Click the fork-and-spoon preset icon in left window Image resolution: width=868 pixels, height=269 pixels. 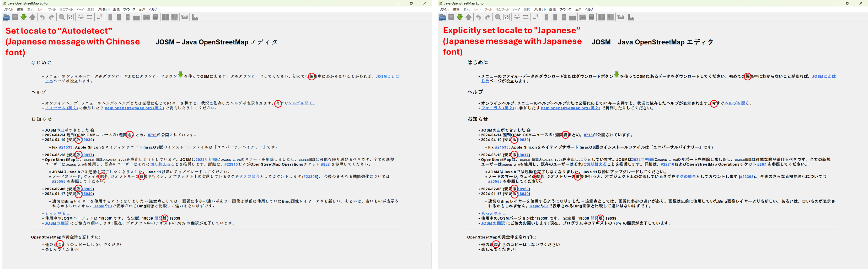[174, 17]
